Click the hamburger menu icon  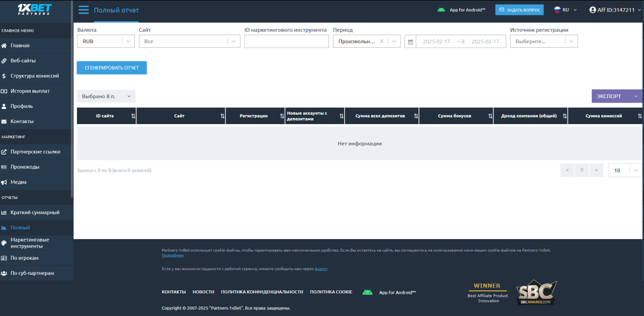click(84, 10)
